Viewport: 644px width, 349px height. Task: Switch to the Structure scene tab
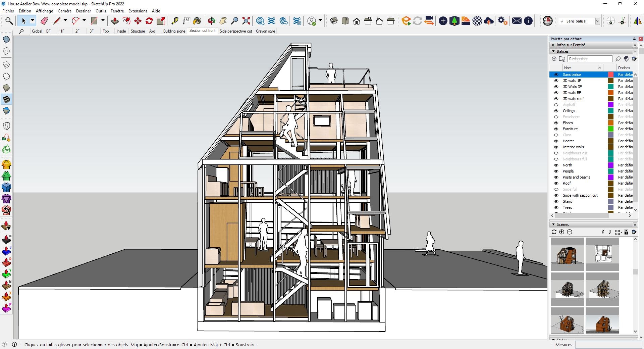(x=138, y=31)
